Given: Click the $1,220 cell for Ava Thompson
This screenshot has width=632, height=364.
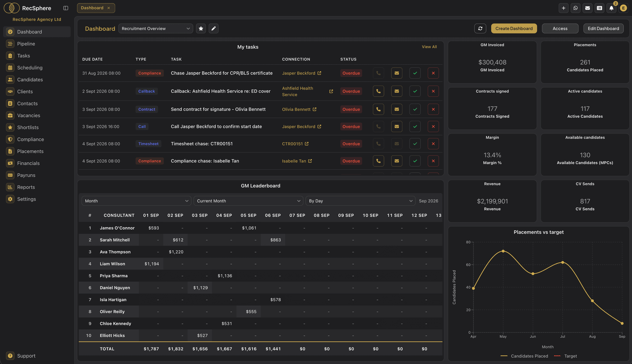Looking at the screenshot, I should tap(176, 252).
